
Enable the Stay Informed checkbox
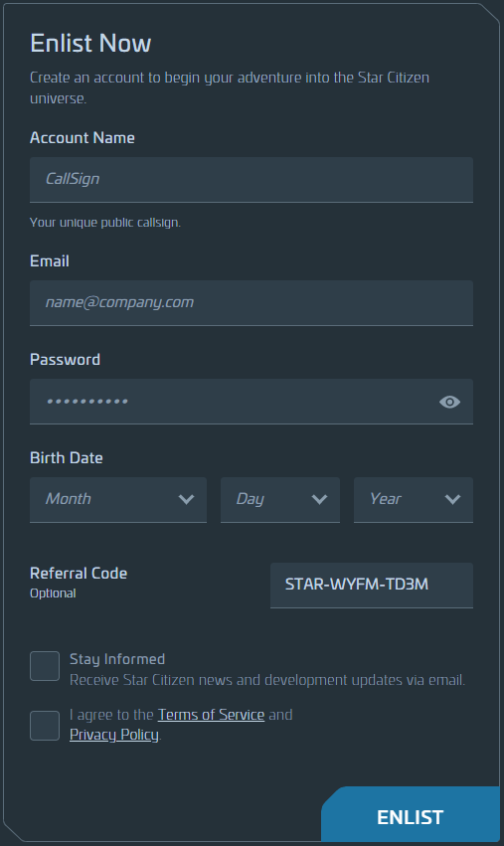tap(45, 666)
